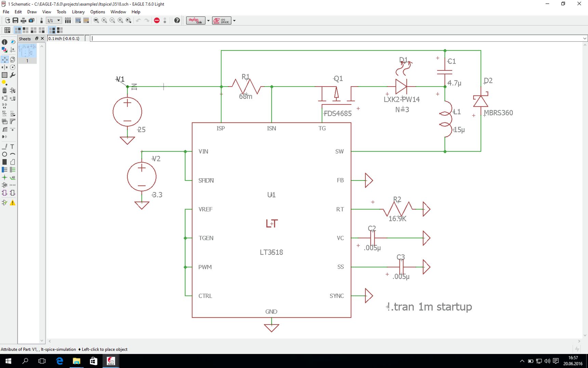Screen dimensions: 588x368
Task: Open the View menu
Action: pos(46,12)
